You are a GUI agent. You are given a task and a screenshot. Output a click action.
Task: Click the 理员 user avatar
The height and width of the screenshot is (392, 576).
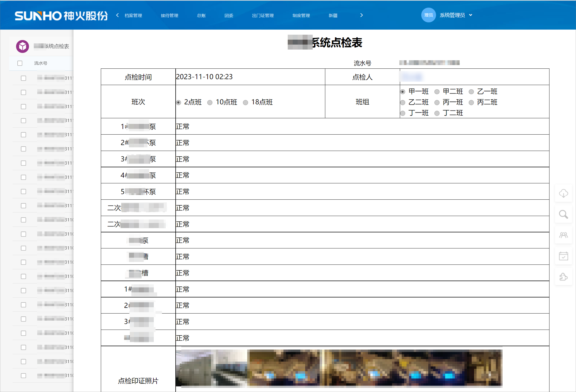(x=428, y=15)
